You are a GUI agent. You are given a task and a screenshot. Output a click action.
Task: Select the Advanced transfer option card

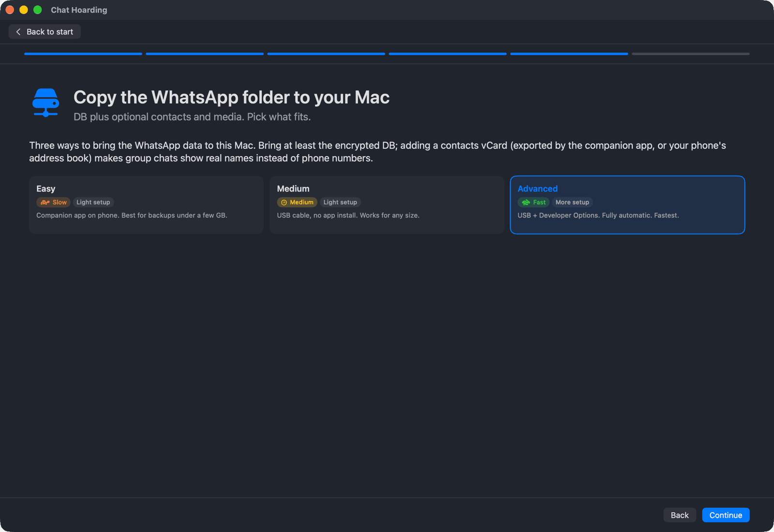(627, 205)
